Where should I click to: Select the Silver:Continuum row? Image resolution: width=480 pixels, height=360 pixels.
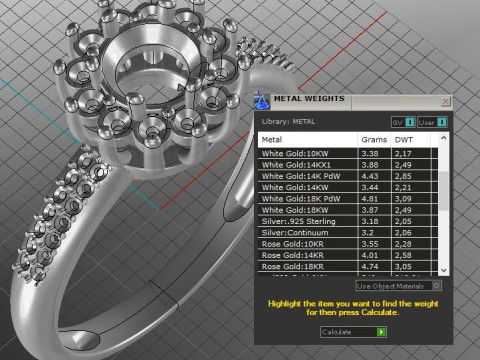(348, 233)
